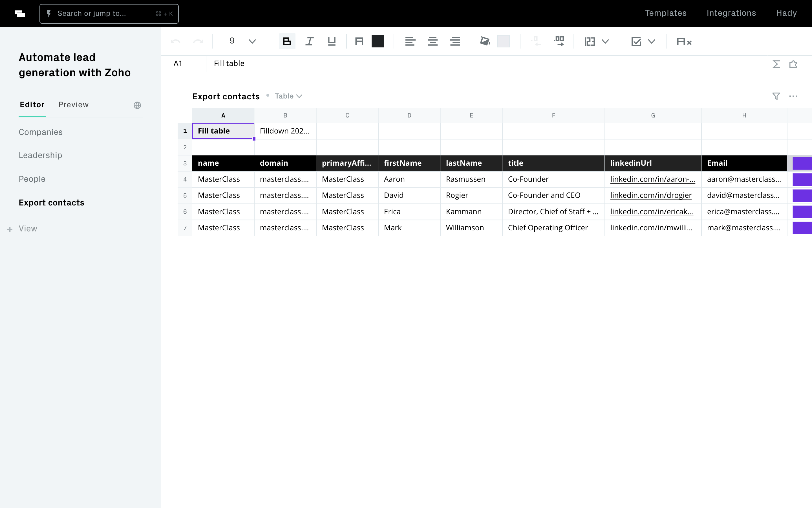The height and width of the screenshot is (508, 812).
Task: Click the A1 cell reference box
Action: (x=184, y=63)
